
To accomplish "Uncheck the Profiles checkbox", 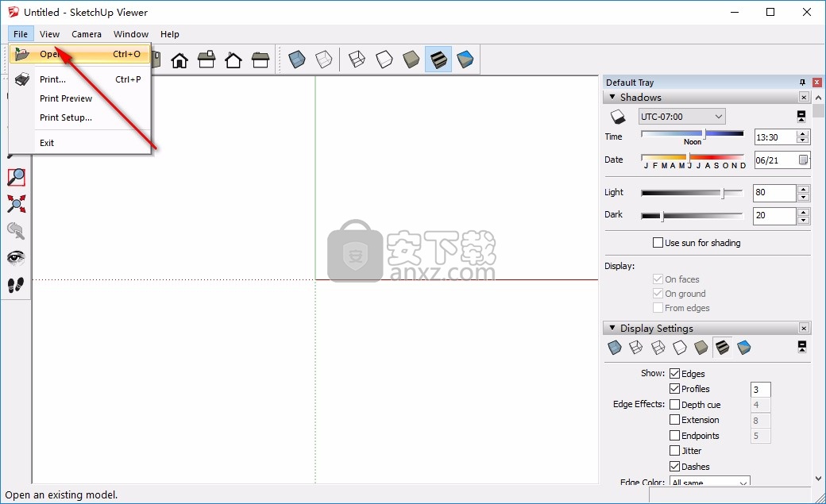I will click(x=674, y=389).
